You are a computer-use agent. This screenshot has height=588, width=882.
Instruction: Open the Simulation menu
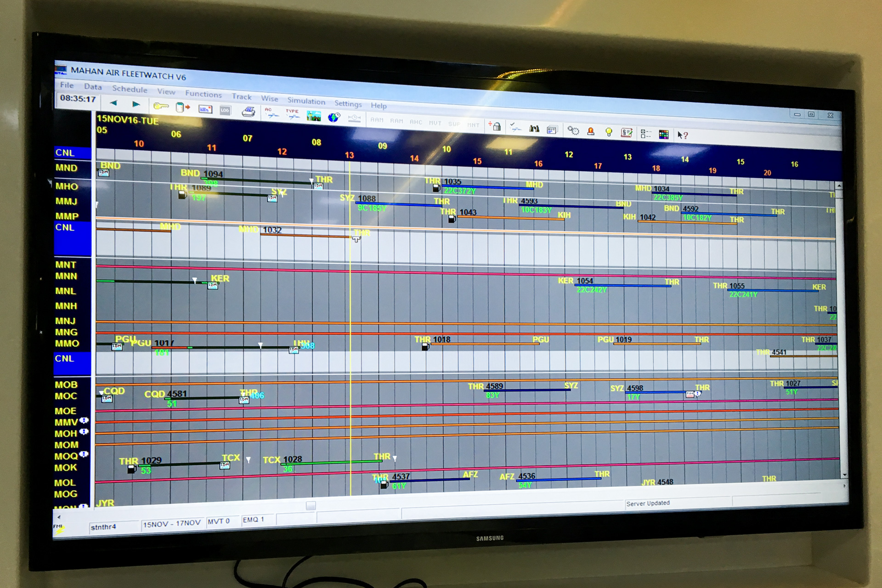(x=306, y=101)
